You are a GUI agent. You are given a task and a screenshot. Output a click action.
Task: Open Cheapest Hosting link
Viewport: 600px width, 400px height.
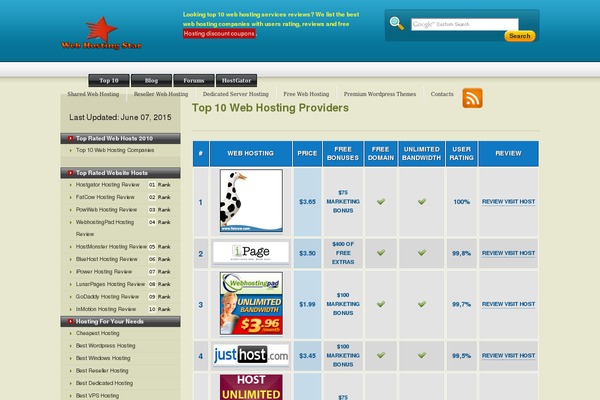(98, 333)
